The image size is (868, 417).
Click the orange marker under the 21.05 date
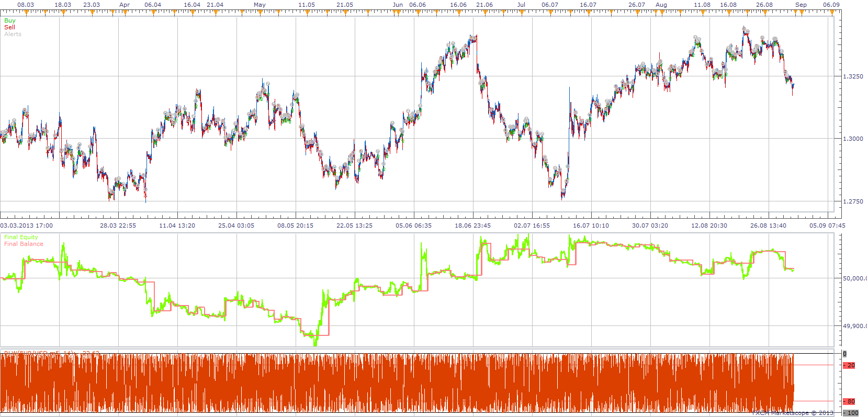coord(345,12)
